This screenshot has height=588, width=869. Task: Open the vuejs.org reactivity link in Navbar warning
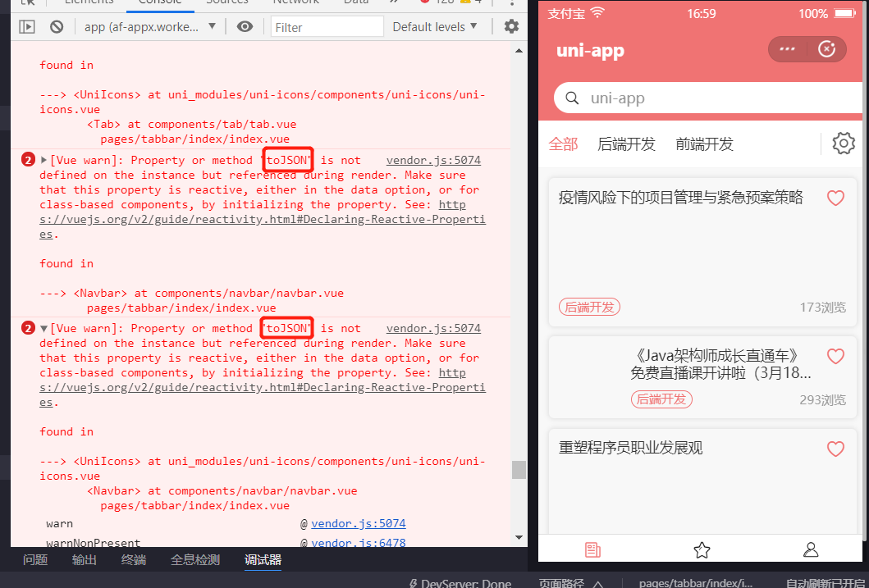262,219
